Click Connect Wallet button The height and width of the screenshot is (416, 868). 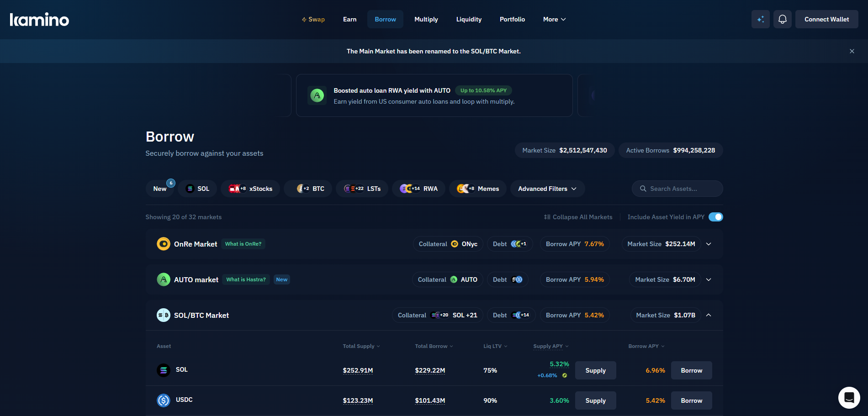tap(827, 19)
